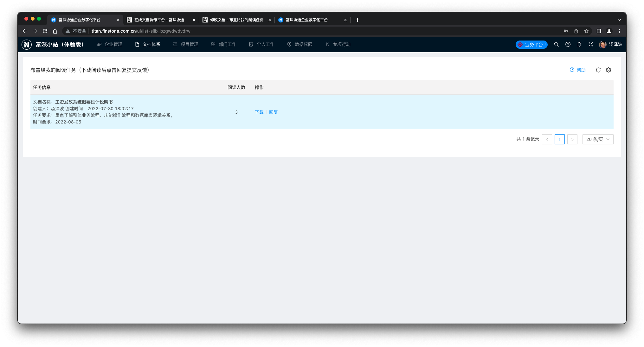
Task: Click the 任务信息 column header
Action: click(x=42, y=87)
